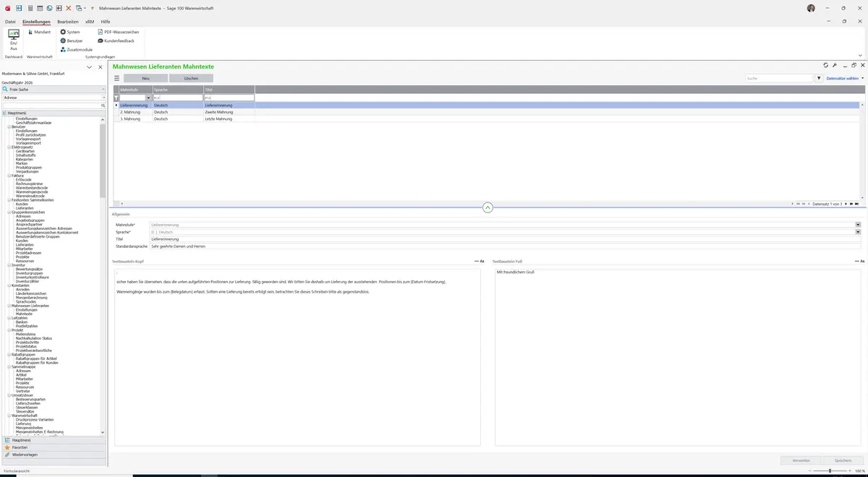Click into the Suche field of the Mahntexte panel
Viewport: 868px width, 477px height.
click(780, 78)
